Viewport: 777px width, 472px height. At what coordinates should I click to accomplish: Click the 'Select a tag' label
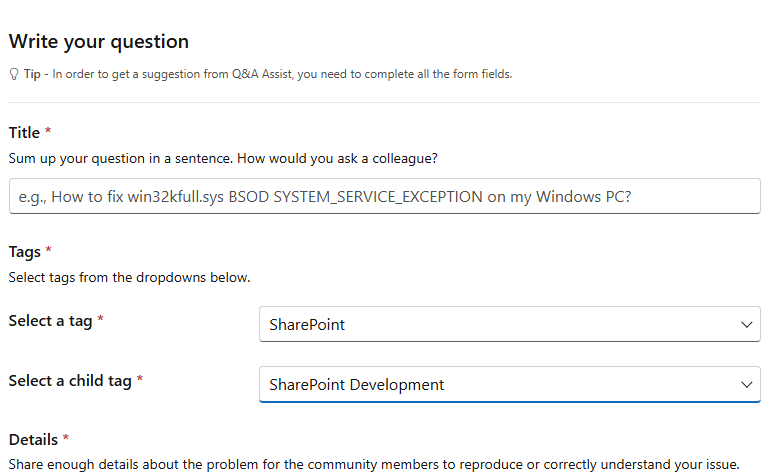coord(51,321)
